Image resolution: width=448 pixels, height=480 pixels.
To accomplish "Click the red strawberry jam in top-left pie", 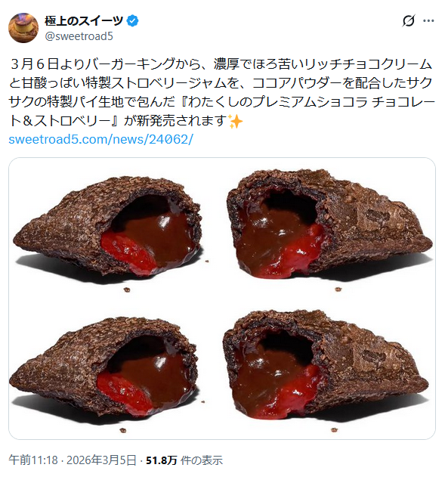I will point(128,252).
